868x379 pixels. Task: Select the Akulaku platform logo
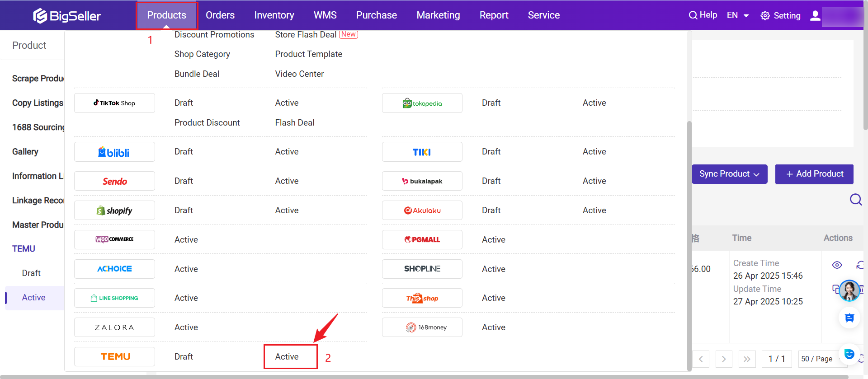pyautogui.click(x=422, y=211)
